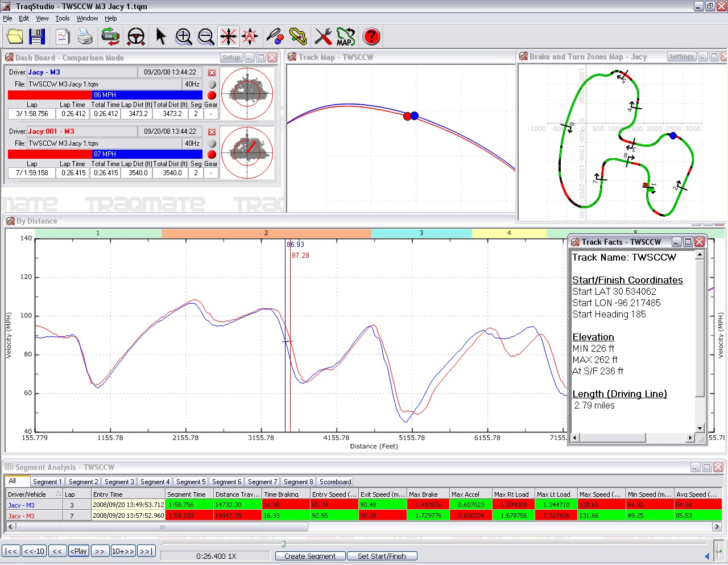Open the graph report document icon
The width and height of the screenshot is (728, 565).
[x=63, y=37]
